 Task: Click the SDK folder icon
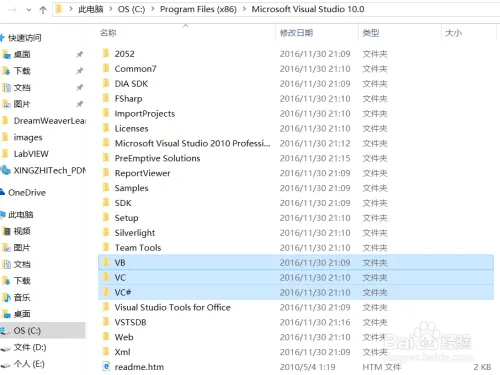click(106, 203)
